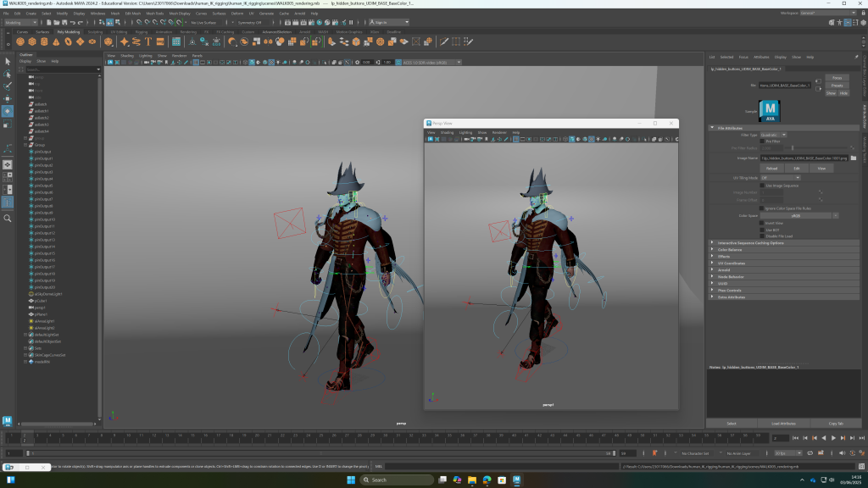Check the Disable File Load option
868x488 pixels.
762,236
